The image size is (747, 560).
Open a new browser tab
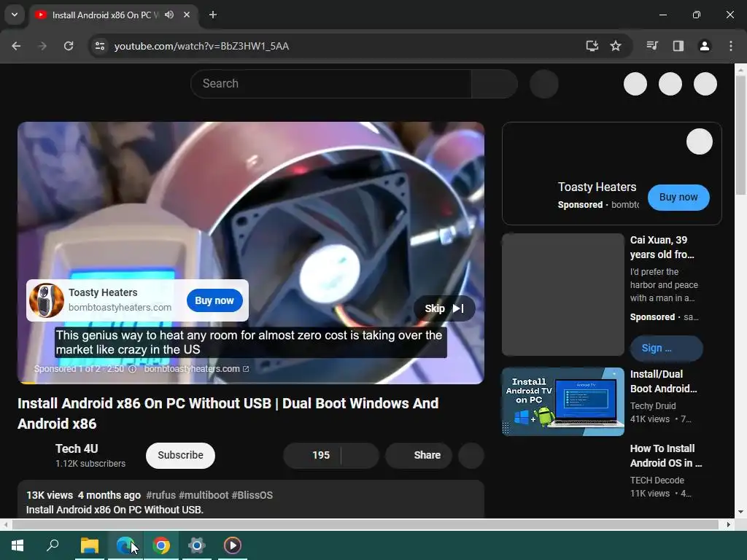click(x=213, y=15)
